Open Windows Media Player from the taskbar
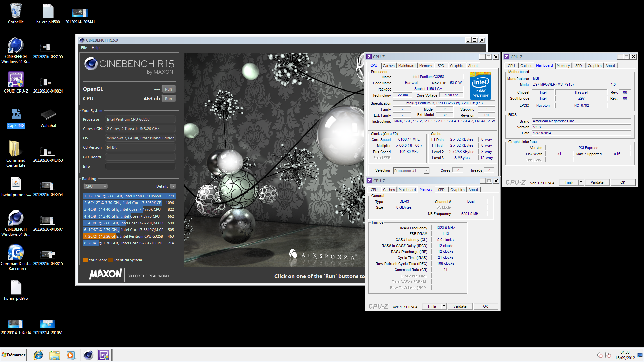The width and height of the screenshot is (644, 362). (x=71, y=355)
